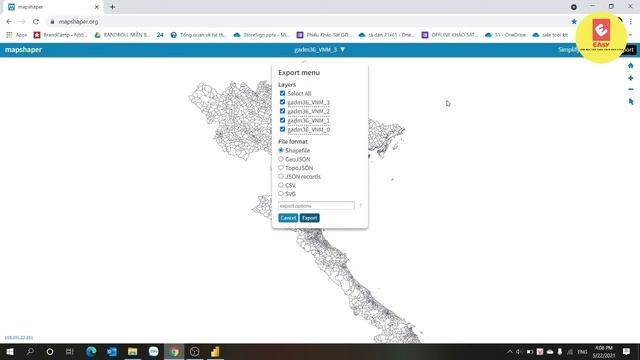Zoom out with the minus icon
The height and width of the screenshot is (360, 640).
(631, 89)
